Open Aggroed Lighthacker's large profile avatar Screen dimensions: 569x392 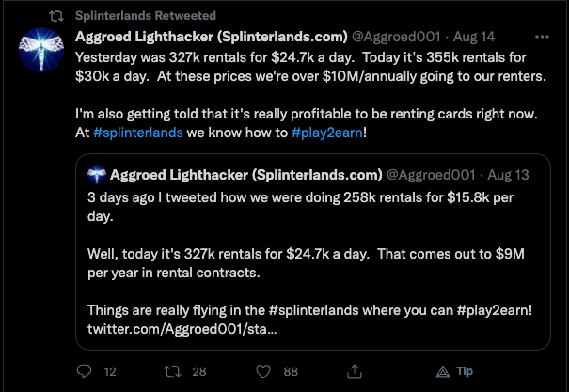[41, 50]
